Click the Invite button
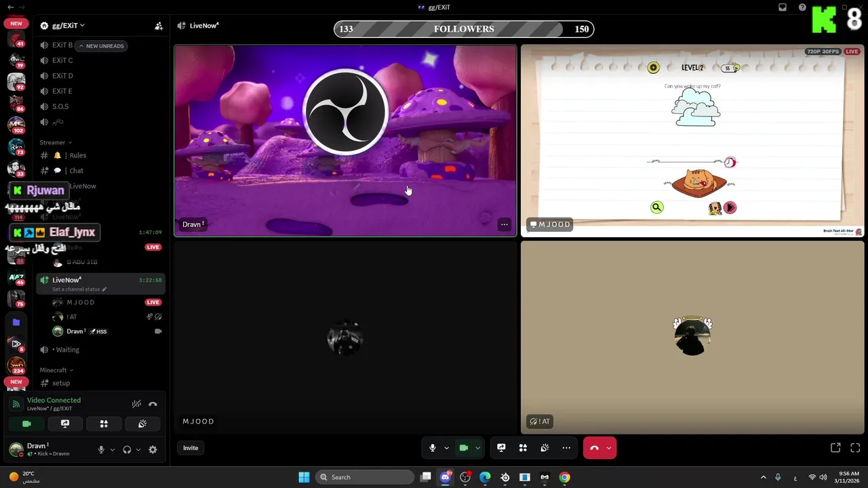Image resolution: width=868 pixels, height=488 pixels. point(191,448)
